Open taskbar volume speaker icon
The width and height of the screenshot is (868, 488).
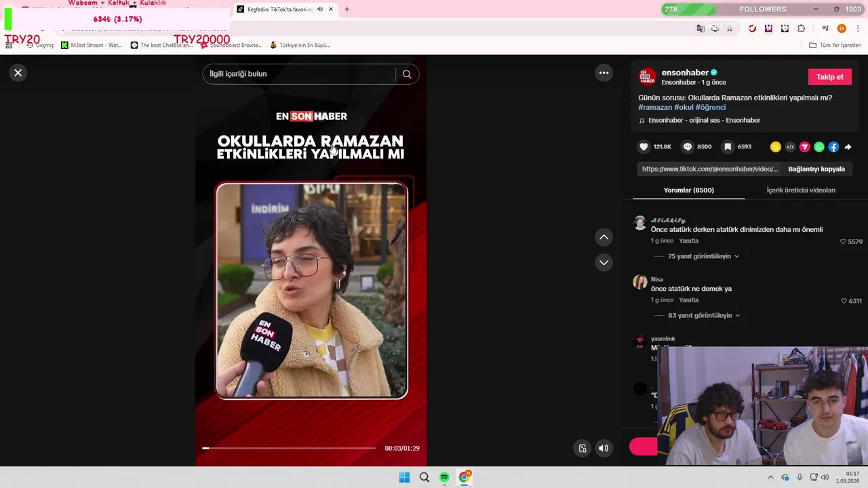[x=825, y=477]
